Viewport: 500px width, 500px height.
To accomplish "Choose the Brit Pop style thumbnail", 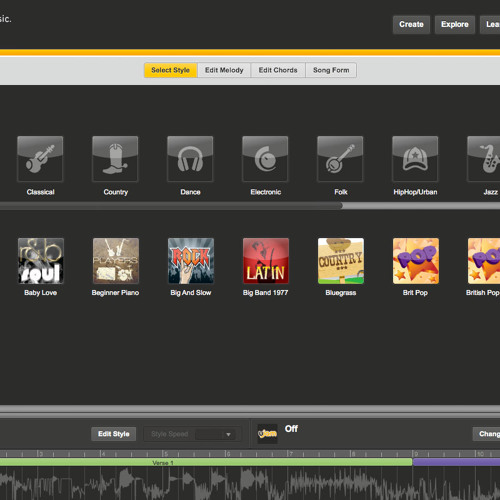I will (x=416, y=261).
